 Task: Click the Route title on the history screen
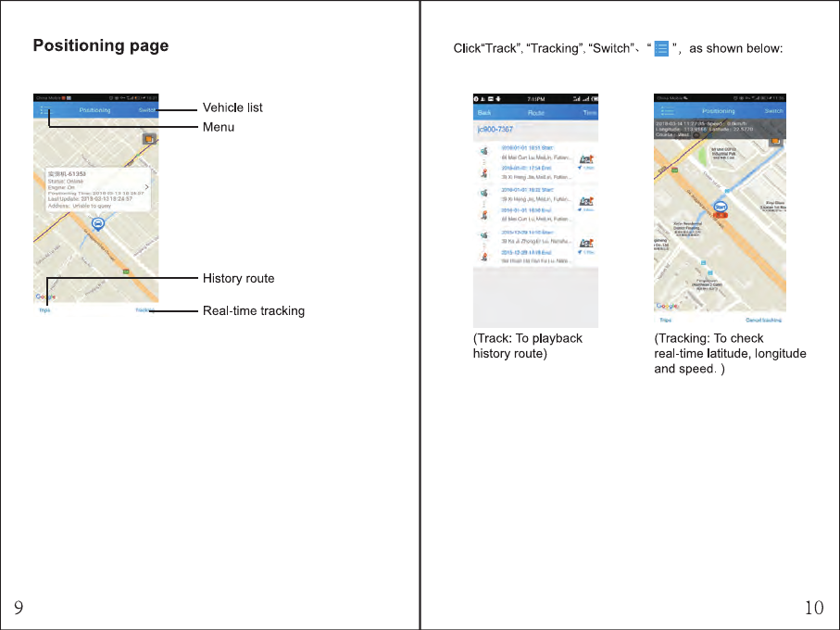tap(535, 112)
